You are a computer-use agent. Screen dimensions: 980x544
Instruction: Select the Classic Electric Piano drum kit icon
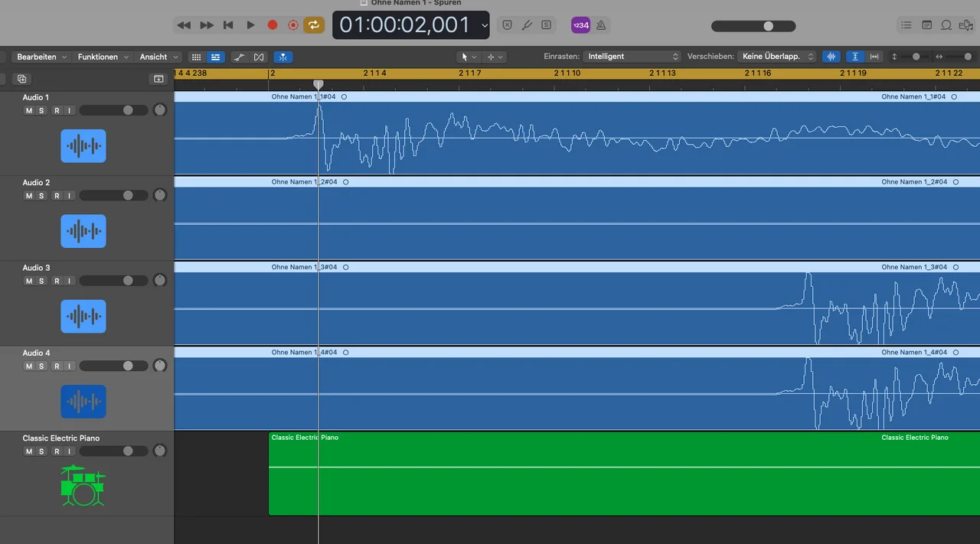[x=83, y=486]
